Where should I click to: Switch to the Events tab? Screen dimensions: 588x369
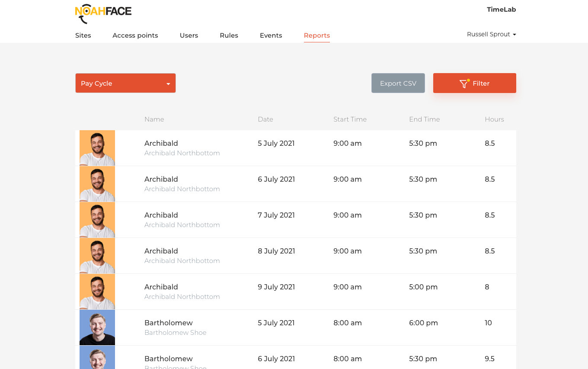[271, 35]
